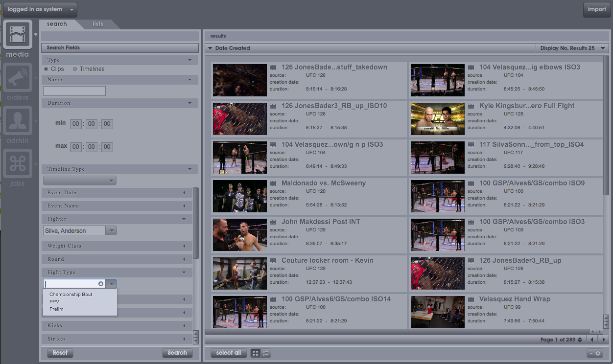The width and height of the screenshot is (613, 364).
Task: Click the Search button
Action: pyautogui.click(x=177, y=353)
